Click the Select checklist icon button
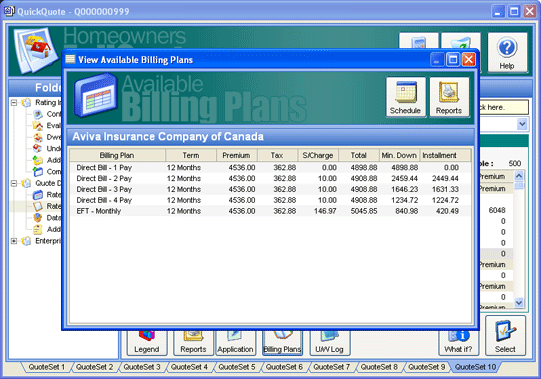 click(x=505, y=336)
